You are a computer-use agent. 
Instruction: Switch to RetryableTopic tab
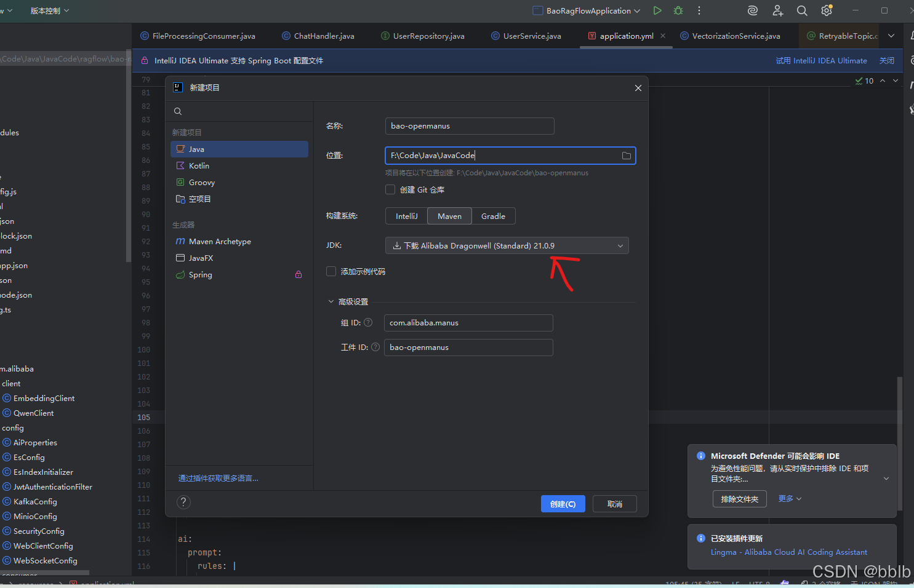pyautogui.click(x=842, y=36)
